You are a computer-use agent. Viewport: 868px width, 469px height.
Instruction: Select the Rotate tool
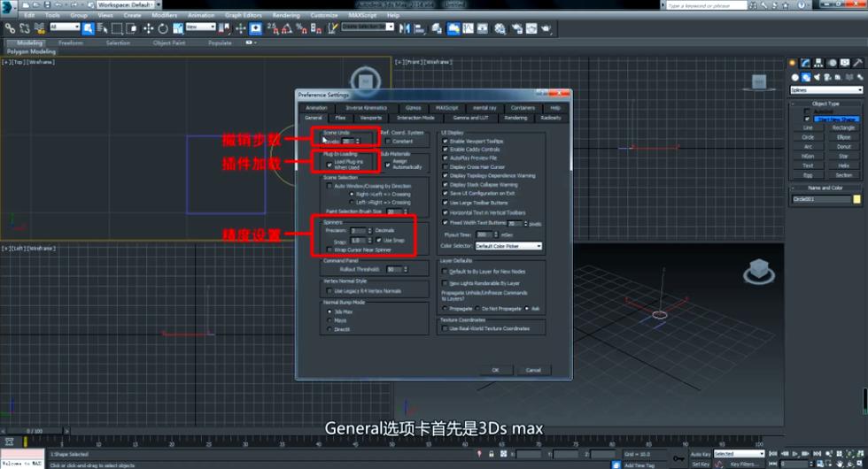coord(163,28)
